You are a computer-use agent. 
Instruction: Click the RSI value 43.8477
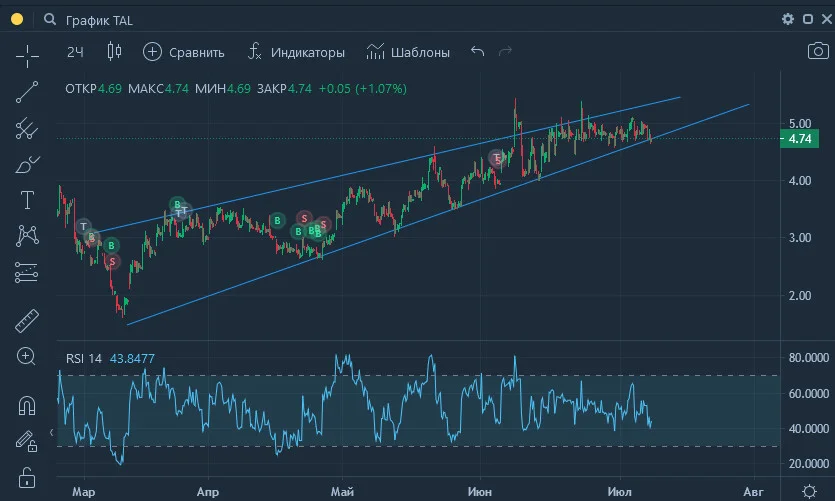click(x=132, y=359)
